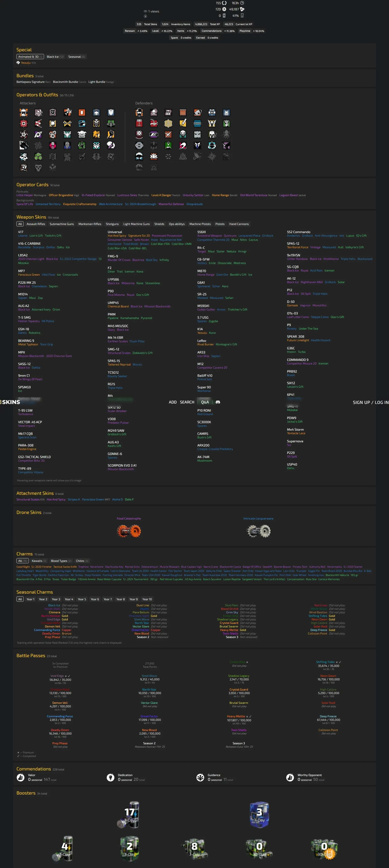Screen dimensions: 389x868
Task: Open Intricate Lacquerware drone skin image
Action: point(259,531)
